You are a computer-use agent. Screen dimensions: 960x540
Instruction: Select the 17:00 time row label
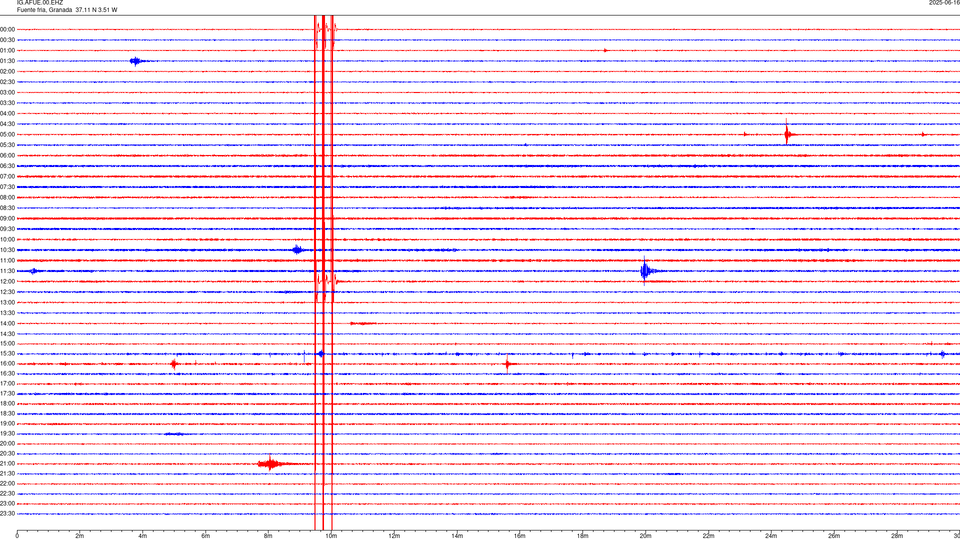pos(7,384)
